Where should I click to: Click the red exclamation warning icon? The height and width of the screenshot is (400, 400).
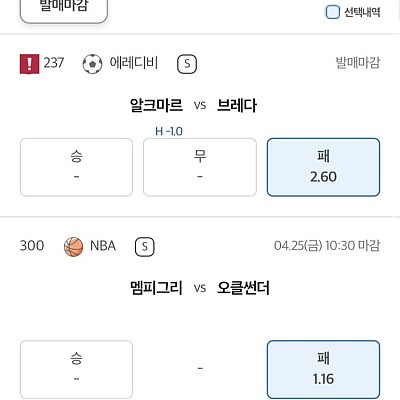point(29,64)
